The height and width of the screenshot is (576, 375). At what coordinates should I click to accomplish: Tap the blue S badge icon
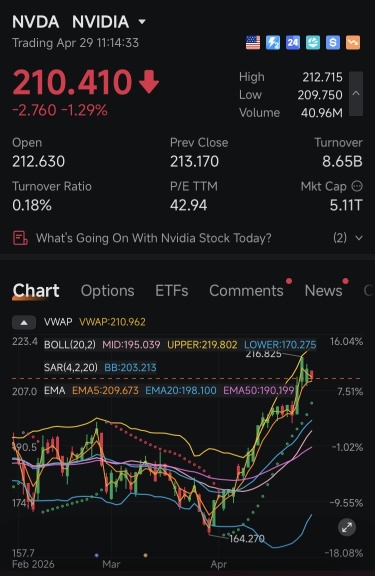tap(333, 43)
